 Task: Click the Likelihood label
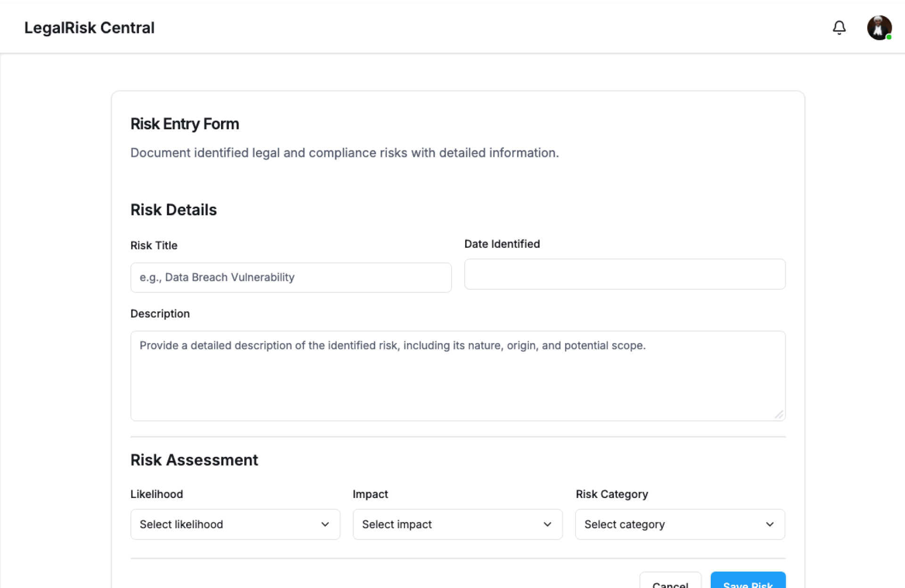click(156, 494)
